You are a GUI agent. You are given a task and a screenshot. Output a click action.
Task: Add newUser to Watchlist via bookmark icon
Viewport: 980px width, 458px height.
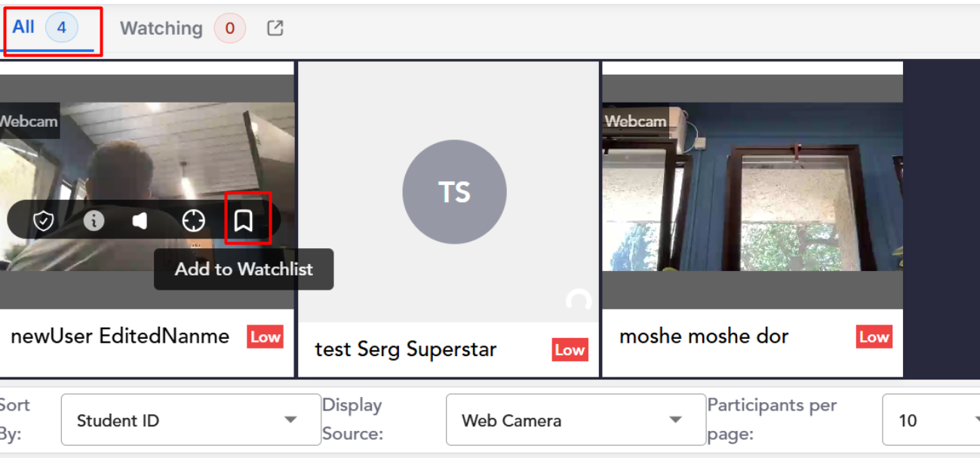pyautogui.click(x=243, y=220)
